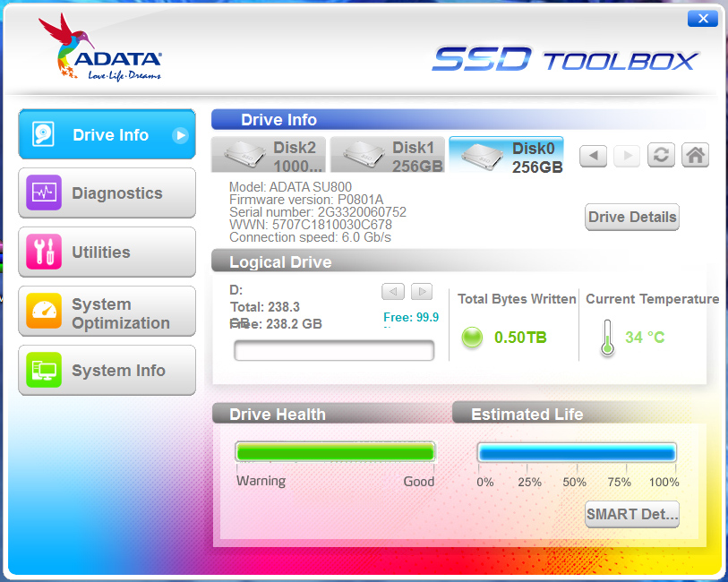Click the System Optimization gauge icon

[x=44, y=311]
